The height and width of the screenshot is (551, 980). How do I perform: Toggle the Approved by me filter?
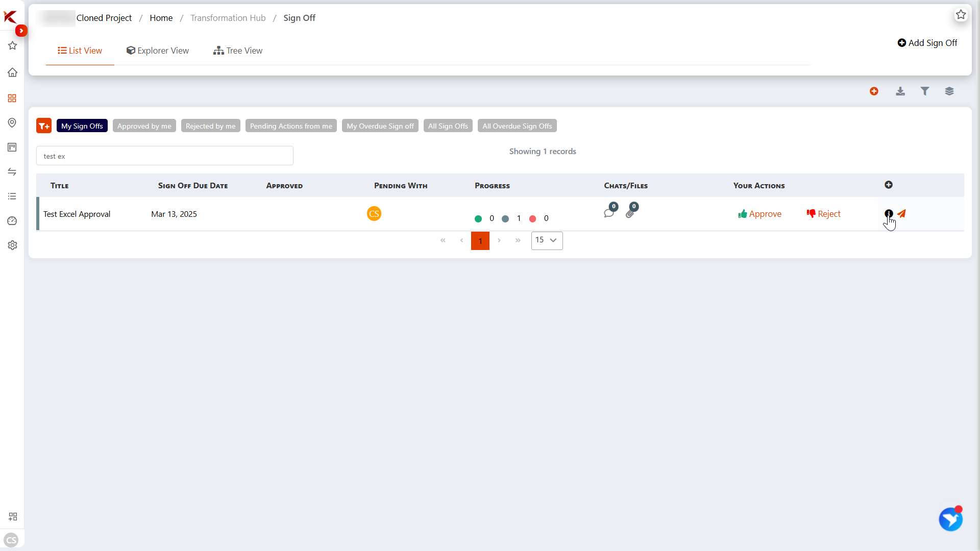[144, 126]
